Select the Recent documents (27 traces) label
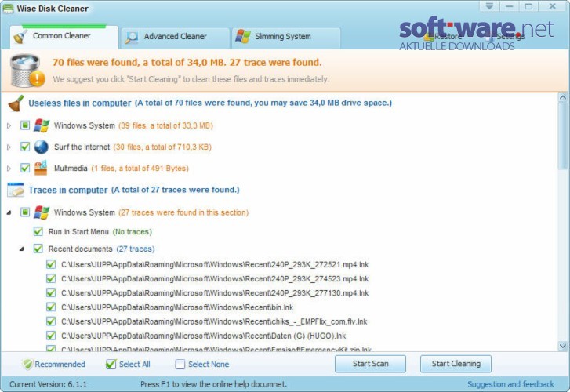Screen dimensions: 570x392 [101, 249]
